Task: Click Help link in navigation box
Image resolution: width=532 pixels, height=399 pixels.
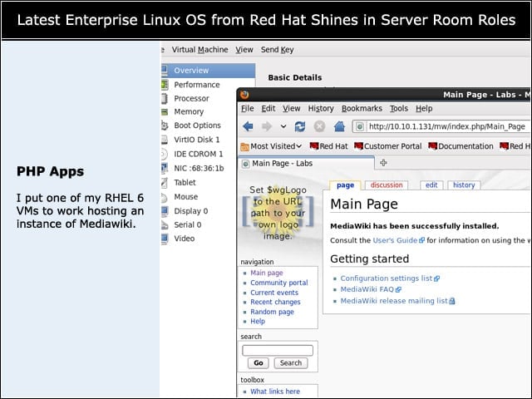Action: [258, 322]
